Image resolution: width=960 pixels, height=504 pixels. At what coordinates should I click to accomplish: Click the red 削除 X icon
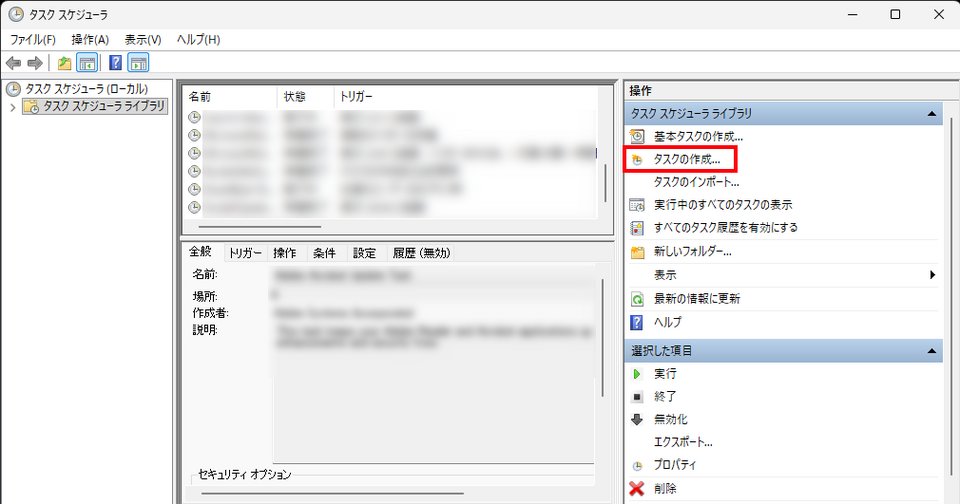pyautogui.click(x=637, y=489)
